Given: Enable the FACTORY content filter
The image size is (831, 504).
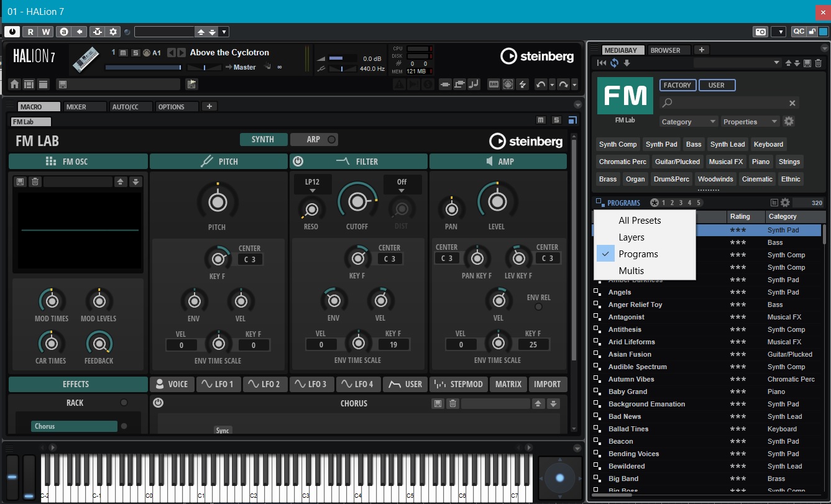Looking at the screenshot, I should click(677, 85).
